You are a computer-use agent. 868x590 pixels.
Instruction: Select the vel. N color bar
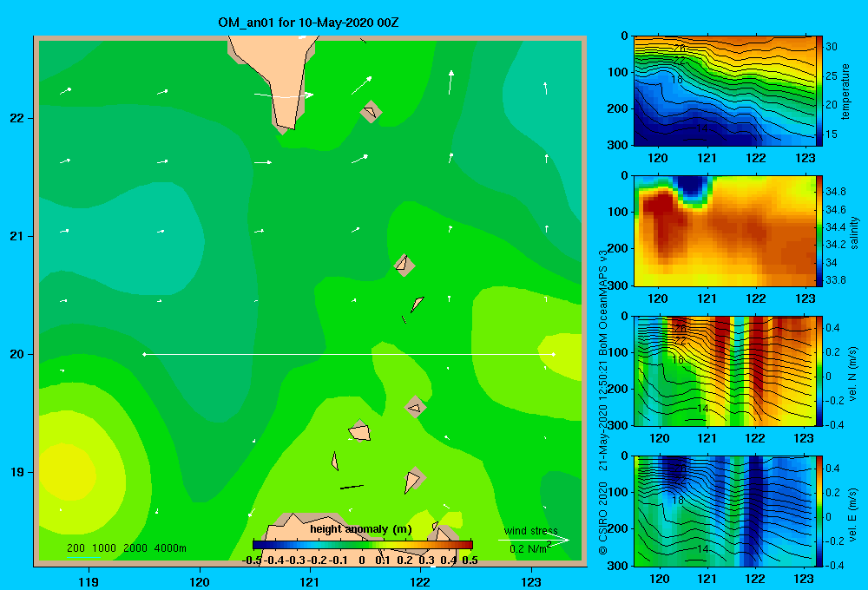819,370
